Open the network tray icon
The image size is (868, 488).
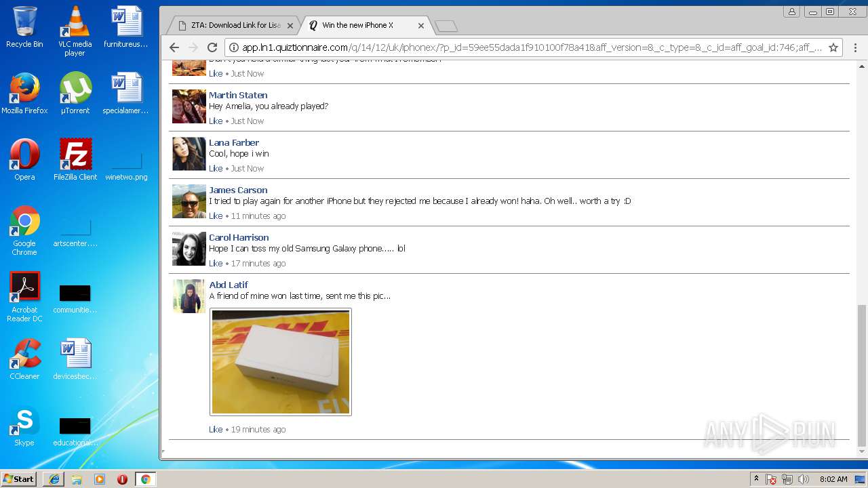tap(787, 479)
